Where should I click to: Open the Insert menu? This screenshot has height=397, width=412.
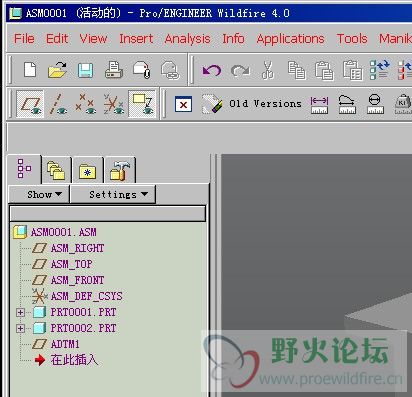[136, 39]
